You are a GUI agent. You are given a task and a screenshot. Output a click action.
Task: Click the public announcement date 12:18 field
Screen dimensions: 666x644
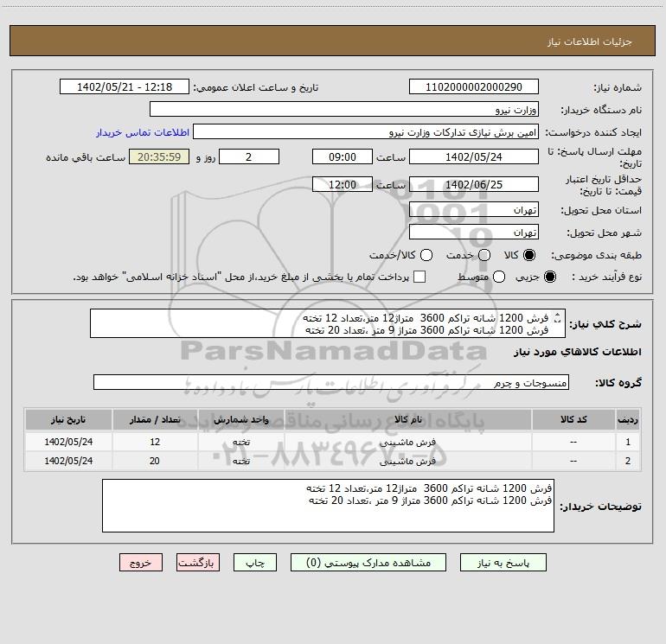[125, 86]
